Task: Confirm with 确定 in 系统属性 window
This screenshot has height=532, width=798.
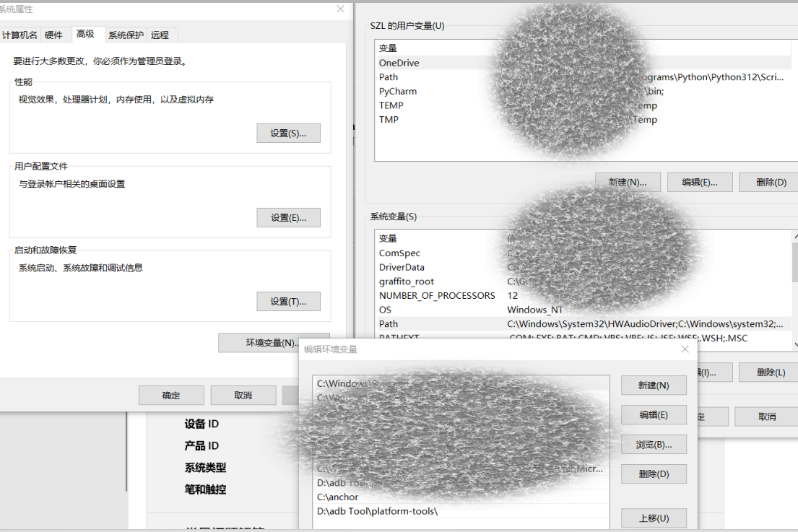Action: [x=171, y=395]
